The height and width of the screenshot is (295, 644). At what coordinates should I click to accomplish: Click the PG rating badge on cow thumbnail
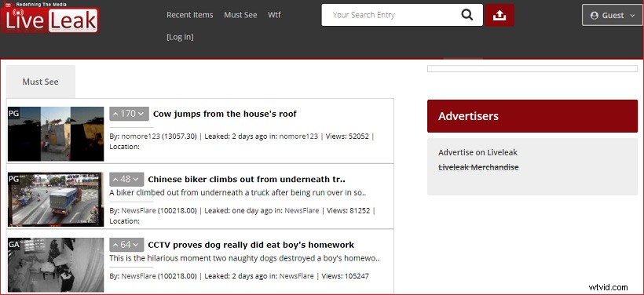[13, 113]
